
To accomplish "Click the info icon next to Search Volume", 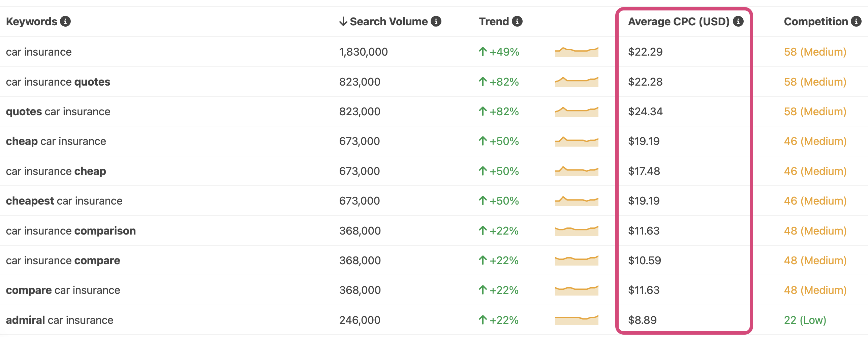I will [436, 21].
